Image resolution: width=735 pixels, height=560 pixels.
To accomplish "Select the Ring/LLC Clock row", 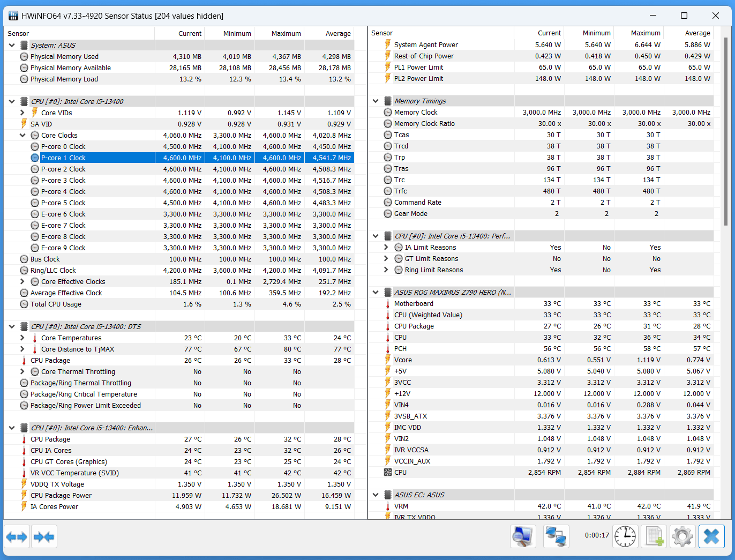I will coord(179,270).
